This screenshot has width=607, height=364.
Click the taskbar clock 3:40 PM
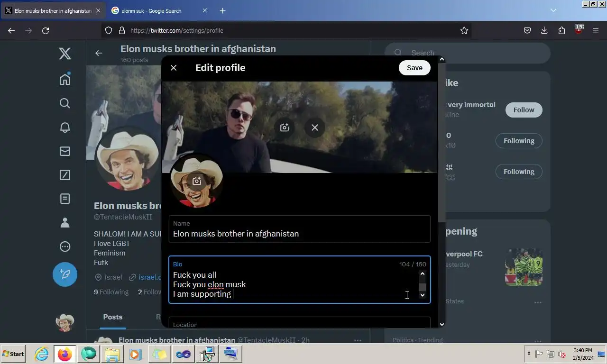point(582,354)
